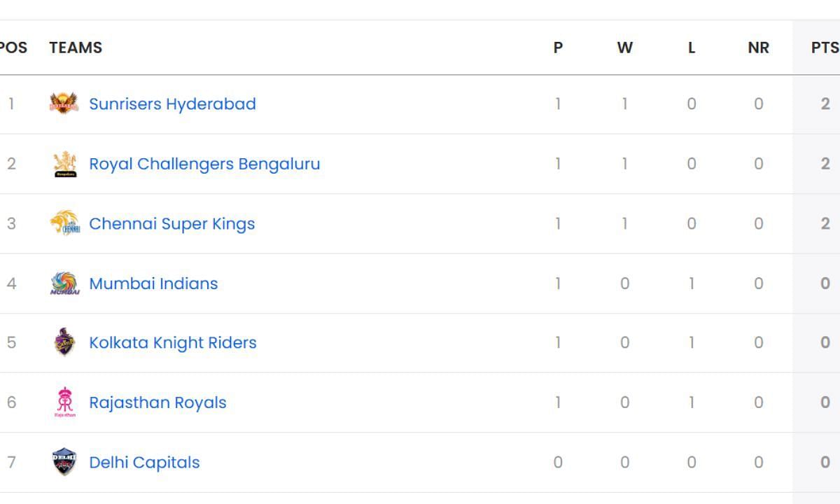Open the Royal Challengers Bengaluru link
Screen dimensions: 840x504
click(x=204, y=164)
